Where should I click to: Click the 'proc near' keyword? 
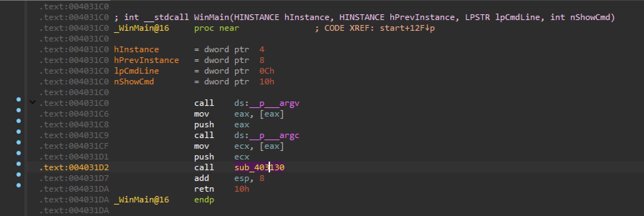coord(216,28)
